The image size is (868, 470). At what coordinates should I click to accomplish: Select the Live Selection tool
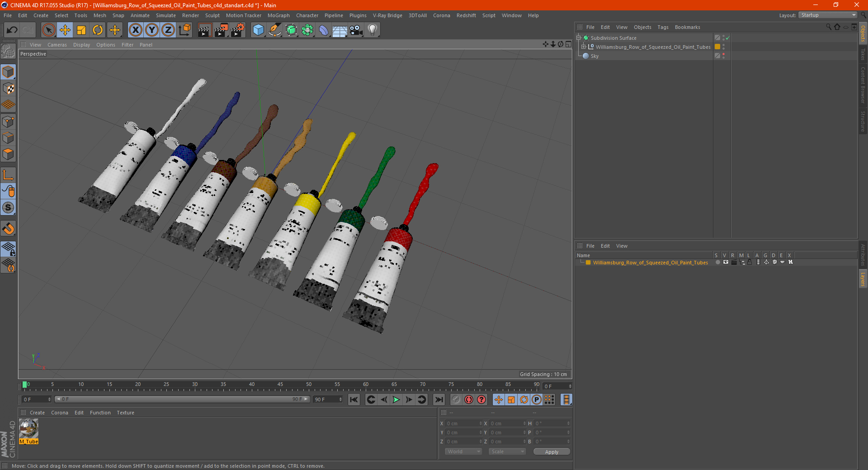pyautogui.click(x=48, y=30)
